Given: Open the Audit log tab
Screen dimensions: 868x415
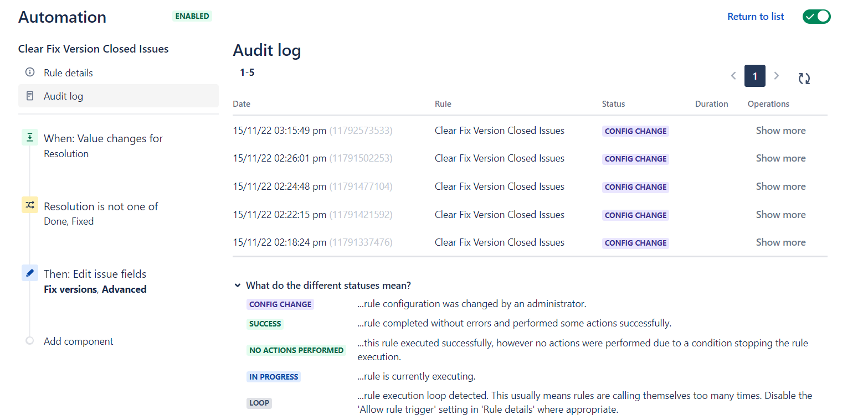Looking at the screenshot, I should pyautogui.click(x=63, y=95).
